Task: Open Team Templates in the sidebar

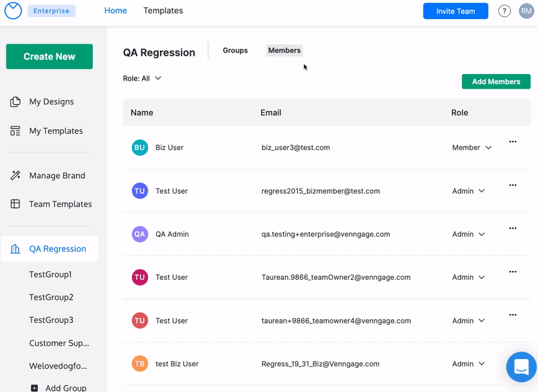Action: coord(60,204)
